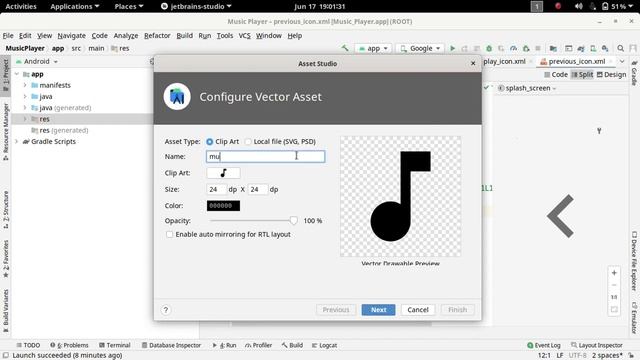
Task: Click the Opacity slider handle
Action: pyautogui.click(x=293, y=221)
